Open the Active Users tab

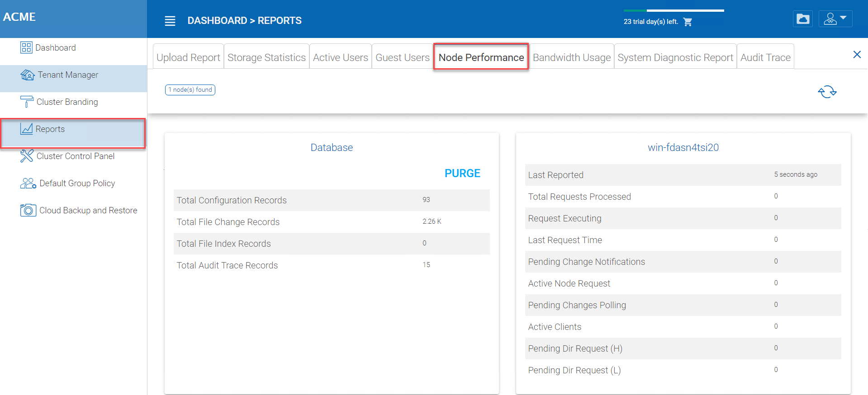341,57
